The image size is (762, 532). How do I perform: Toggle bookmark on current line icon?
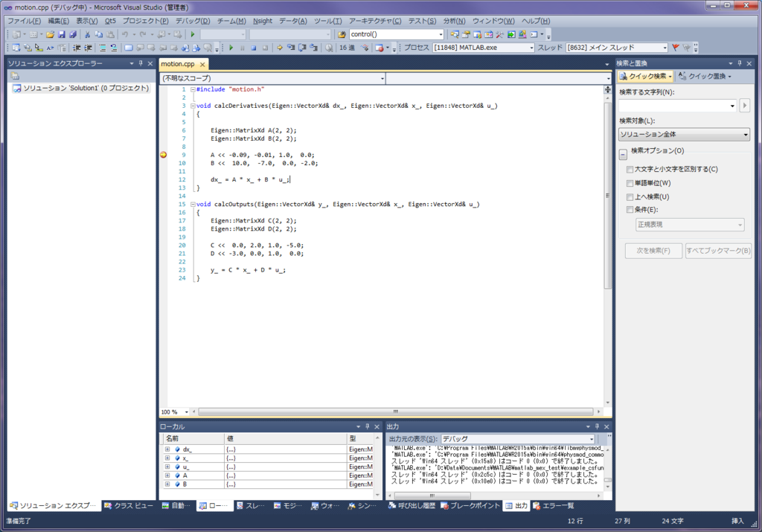128,48
